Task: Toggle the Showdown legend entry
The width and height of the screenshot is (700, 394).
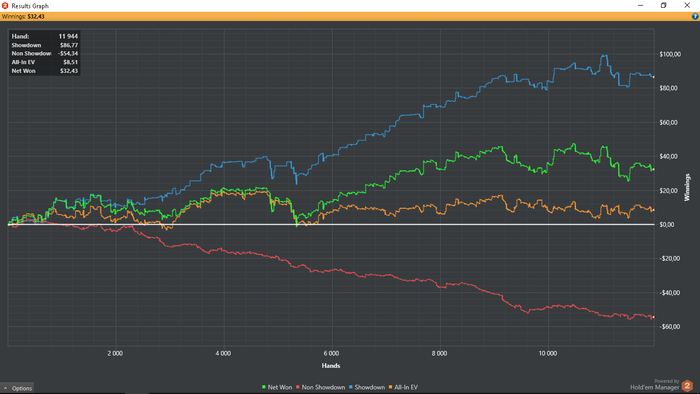Action: (x=367, y=387)
